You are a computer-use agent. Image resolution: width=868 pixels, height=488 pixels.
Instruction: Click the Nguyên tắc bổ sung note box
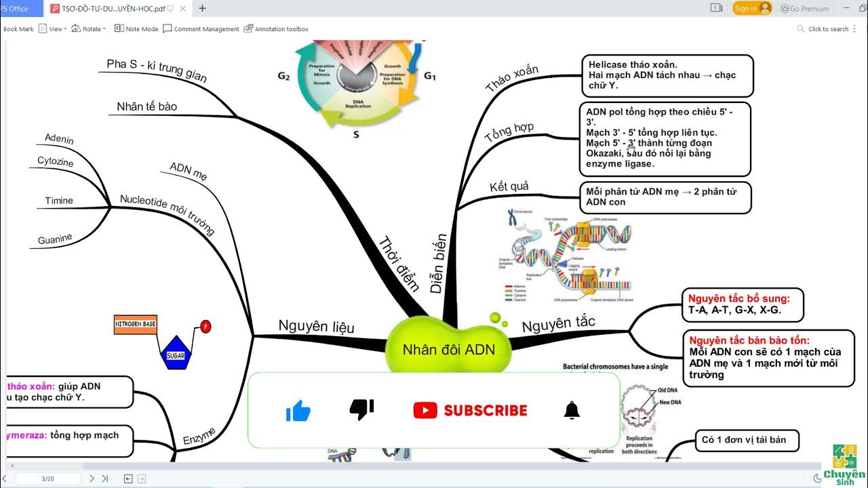[742, 304]
